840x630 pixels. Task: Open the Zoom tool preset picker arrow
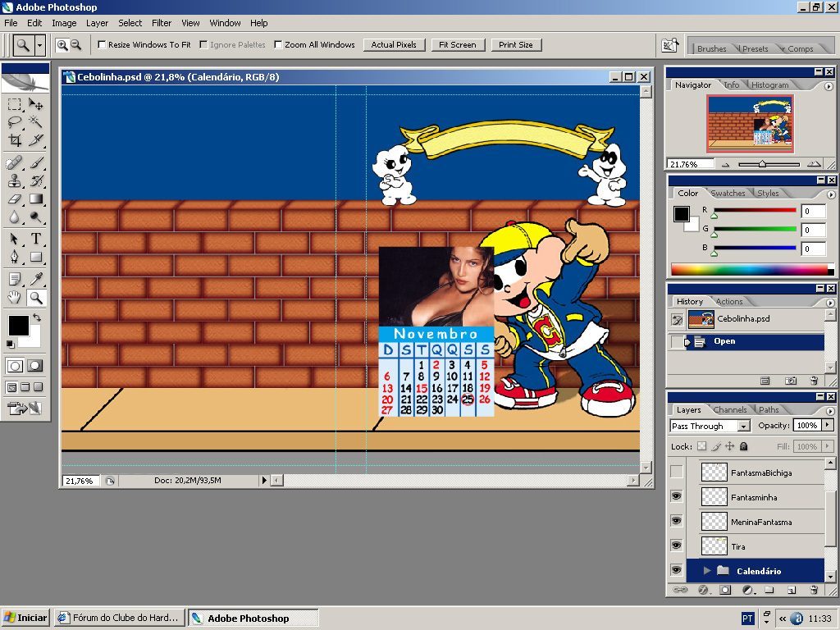point(39,46)
